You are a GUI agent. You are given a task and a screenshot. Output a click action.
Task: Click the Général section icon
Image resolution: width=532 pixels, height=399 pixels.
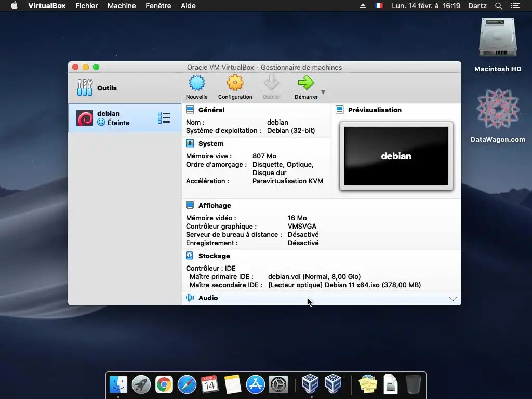(190, 109)
